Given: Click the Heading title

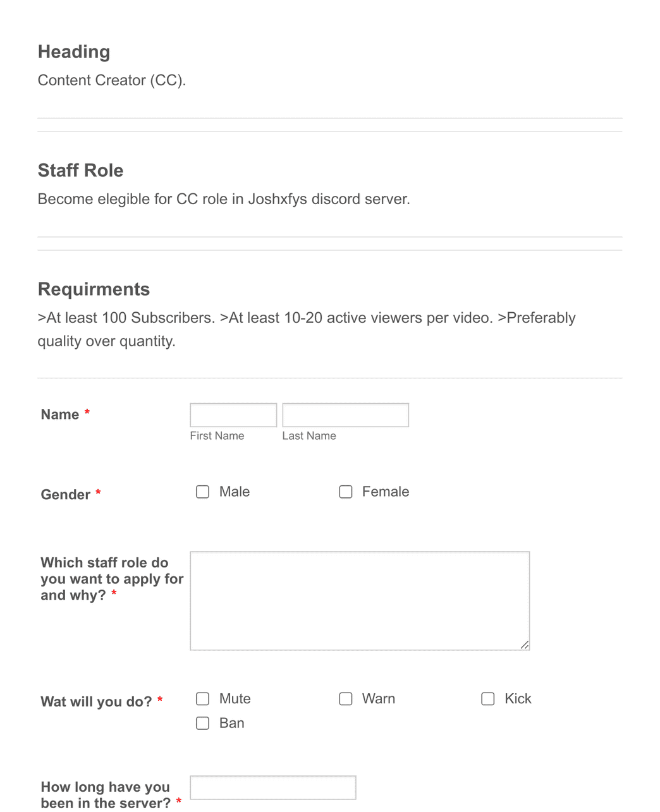Looking at the screenshot, I should 73,52.
